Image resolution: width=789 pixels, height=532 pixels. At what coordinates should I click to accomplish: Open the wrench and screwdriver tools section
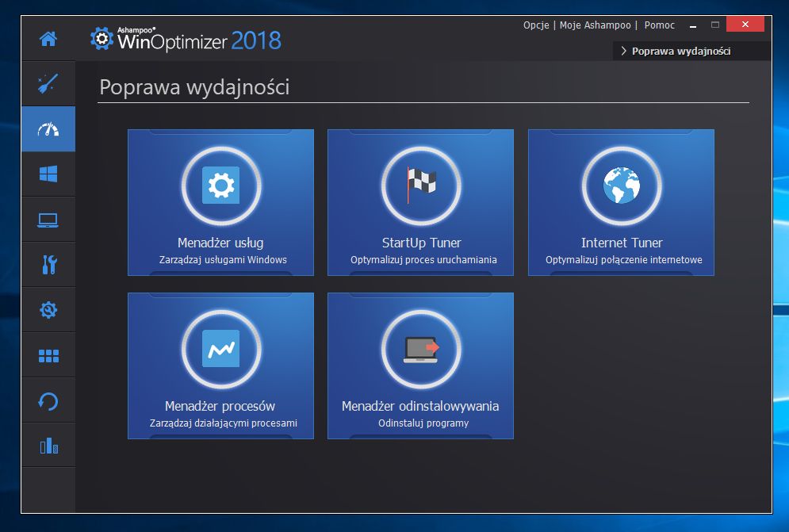pos(48,264)
